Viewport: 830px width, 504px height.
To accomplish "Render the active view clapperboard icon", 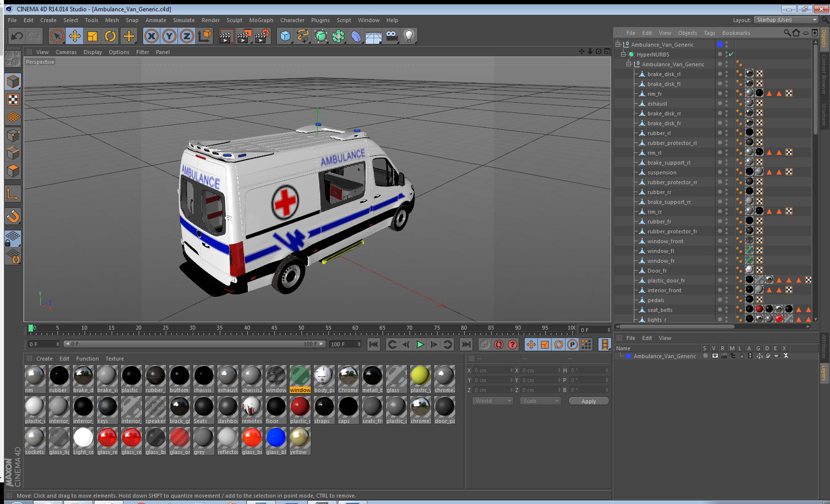I will coord(226,36).
